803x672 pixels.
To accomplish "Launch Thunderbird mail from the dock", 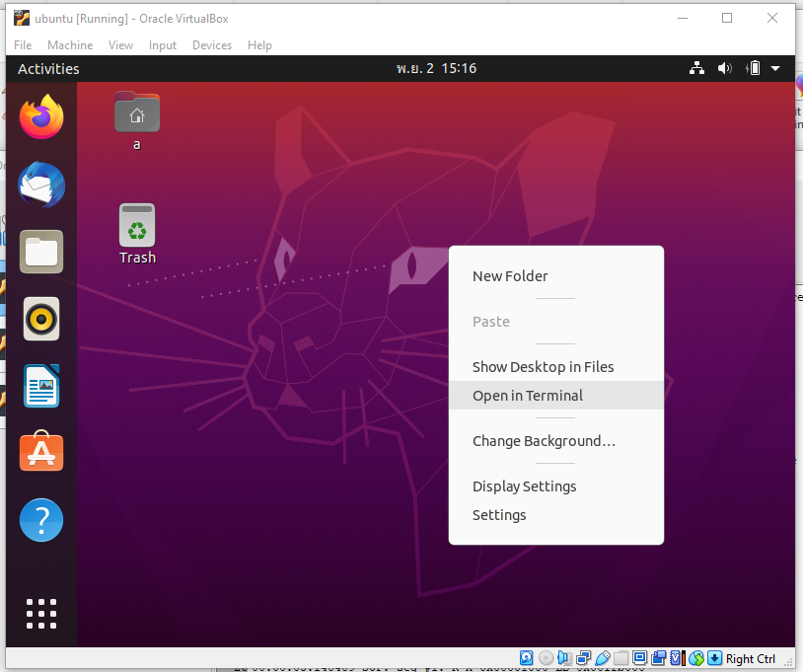I will [41, 185].
